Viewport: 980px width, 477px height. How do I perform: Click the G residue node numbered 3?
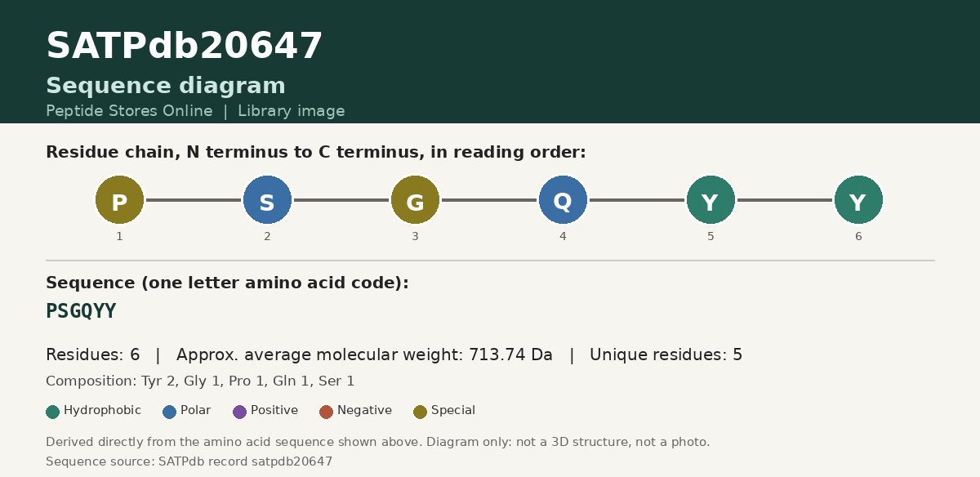(415, 199)
